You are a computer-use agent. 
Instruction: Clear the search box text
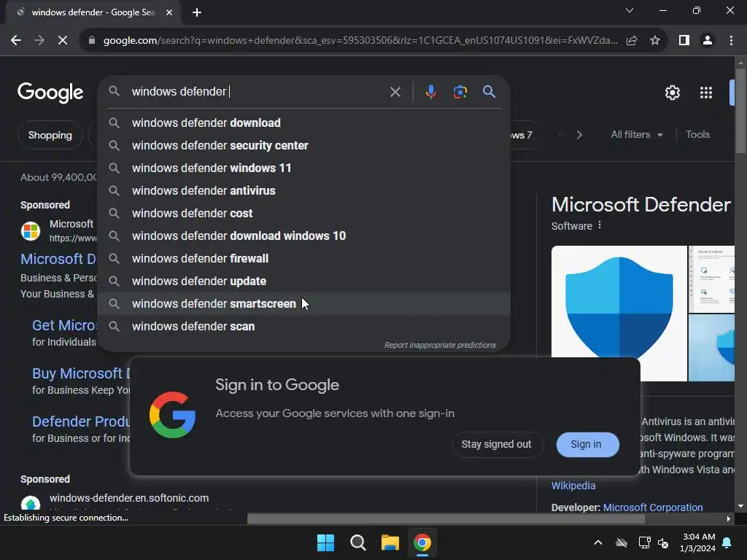(x=395, y=92)
